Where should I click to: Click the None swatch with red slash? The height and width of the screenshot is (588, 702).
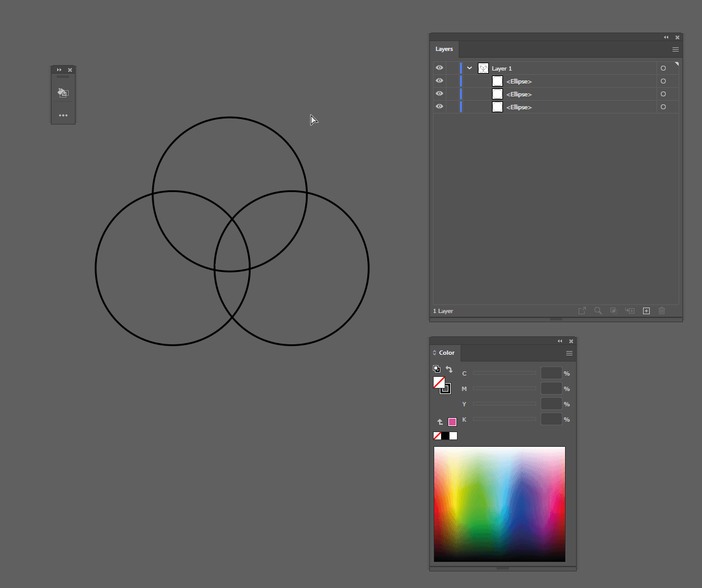coord(437,436)
